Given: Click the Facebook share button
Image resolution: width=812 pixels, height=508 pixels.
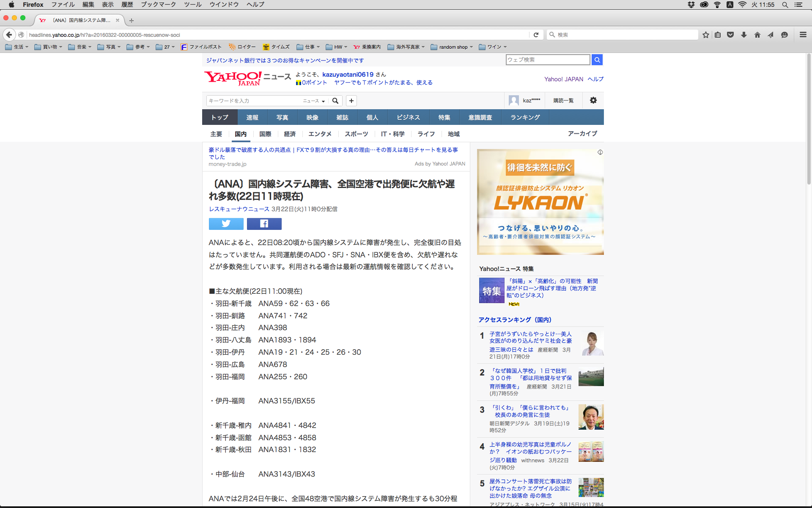Looking at the screenshot, I should [264, 224].
